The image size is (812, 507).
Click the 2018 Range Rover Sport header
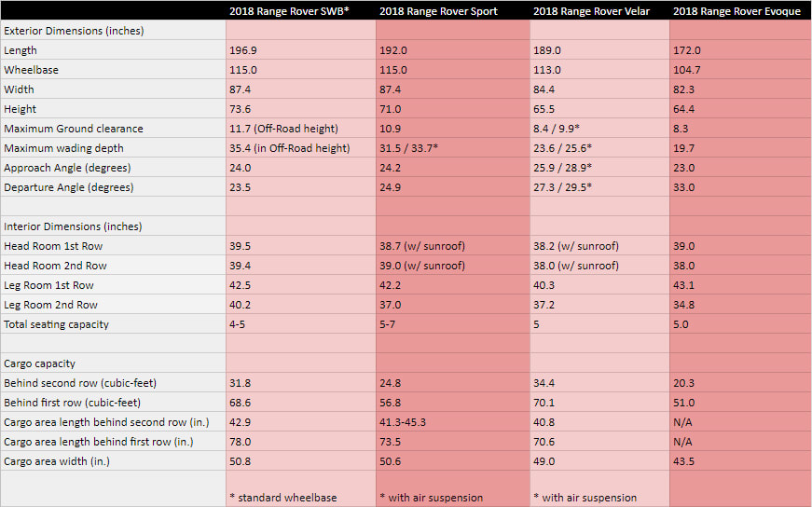click(438, 11)
